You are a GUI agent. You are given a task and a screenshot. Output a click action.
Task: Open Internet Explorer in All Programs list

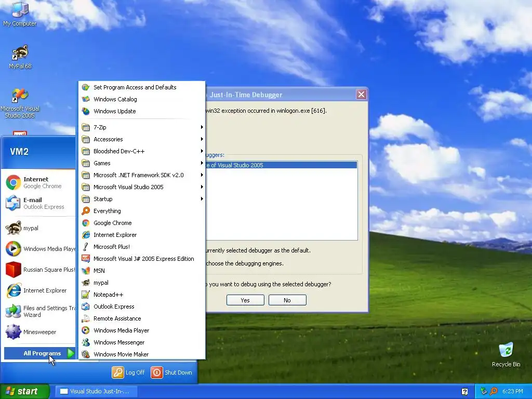click(142, 235)
